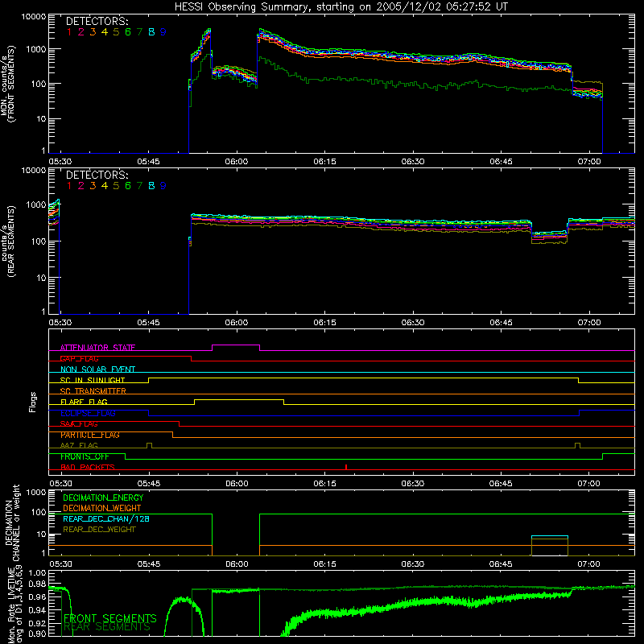This screenshot has height=644, width=644.
Task: Click the DECIMATION_WEIGHT legend label
Action: [x=102, y=508]
